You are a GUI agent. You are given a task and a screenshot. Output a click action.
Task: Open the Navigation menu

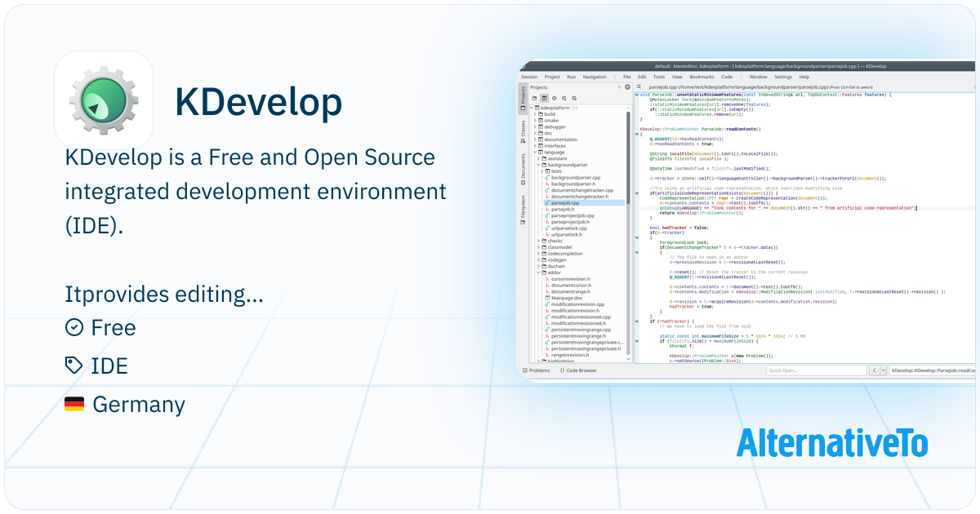pyautogui.click(x=595, y=77)
